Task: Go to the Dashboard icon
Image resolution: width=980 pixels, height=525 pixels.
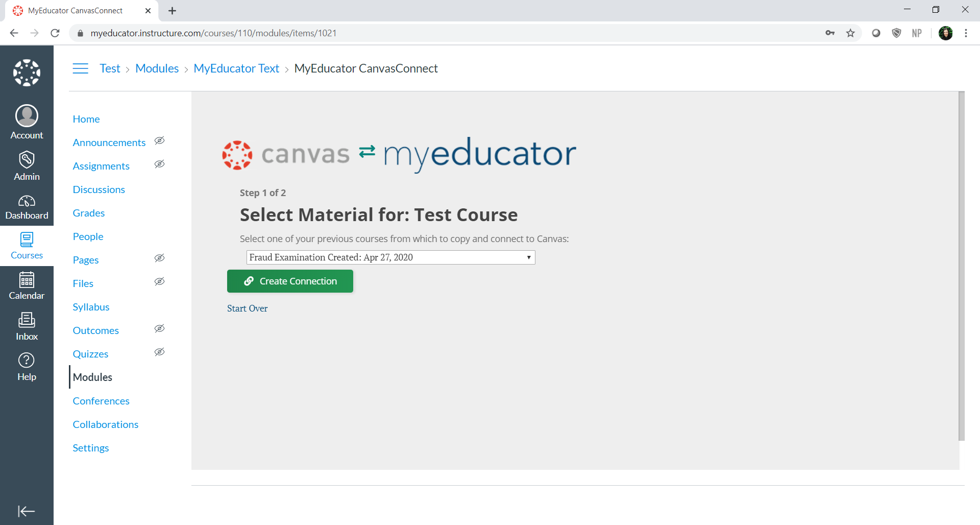Action: tap(27, 206)
